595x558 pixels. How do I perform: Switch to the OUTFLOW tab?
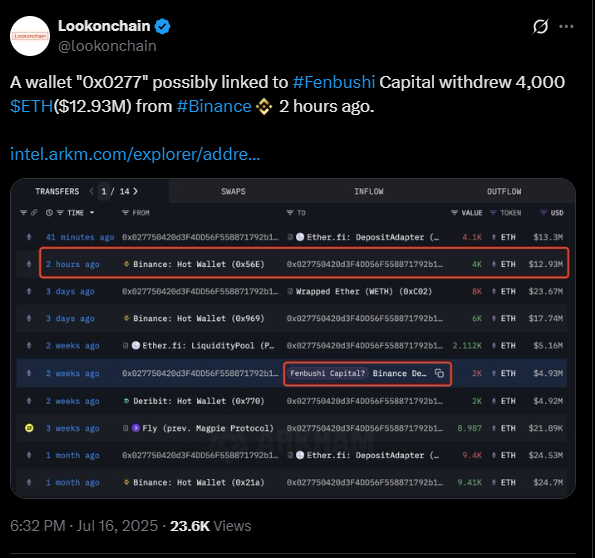(504, 191)
